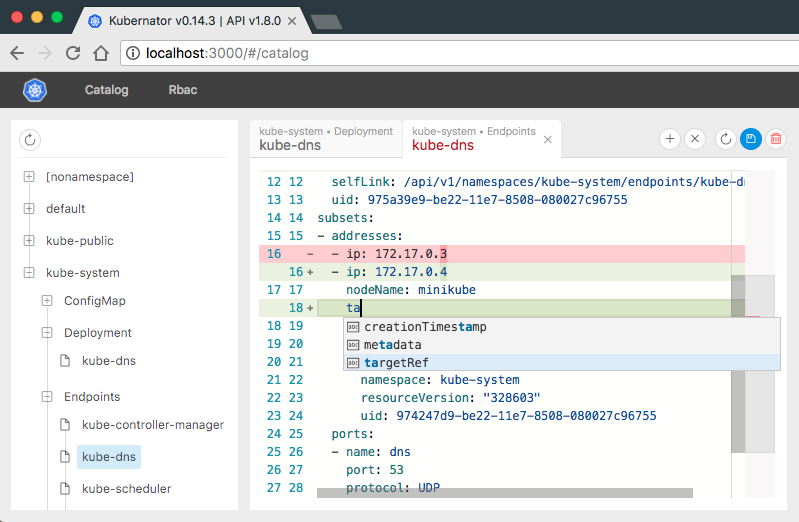Expand the [nonamespace] tree node
Viewport: 799px width, 522px height.
(29, 177)
